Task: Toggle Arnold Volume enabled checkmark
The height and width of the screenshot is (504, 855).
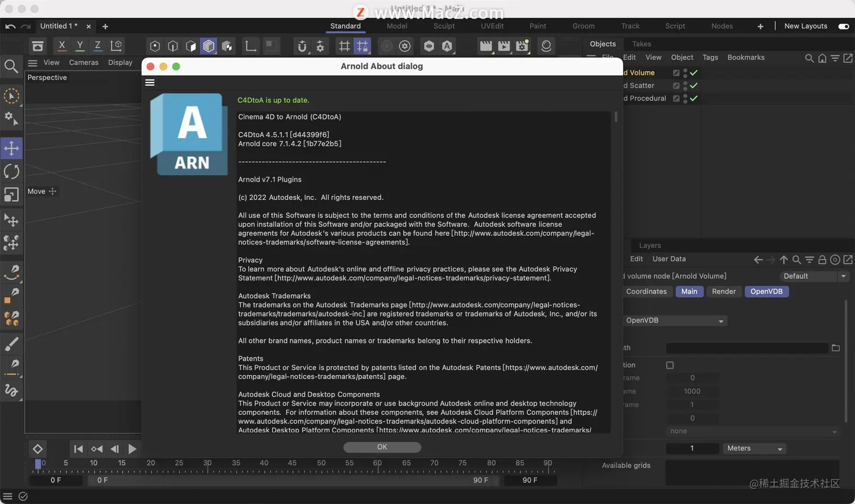Action: (694, 72)
